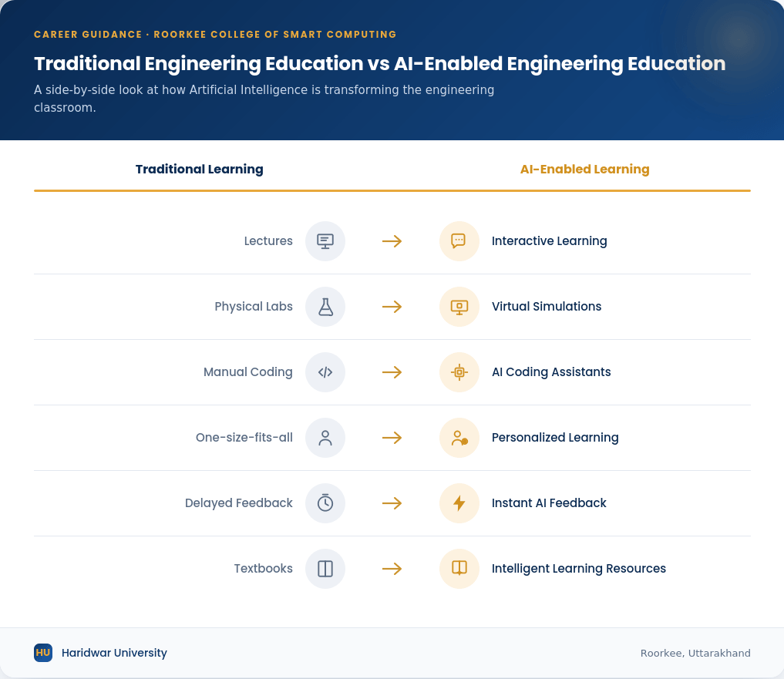The width and height of the screenshot is (784, 679).
Task: Click the arrow in the Delayed Feedback row
Action: pos(392,503)
